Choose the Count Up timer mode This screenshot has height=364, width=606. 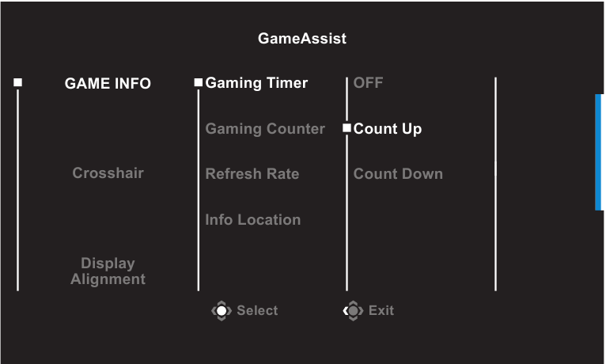(388, 128)
